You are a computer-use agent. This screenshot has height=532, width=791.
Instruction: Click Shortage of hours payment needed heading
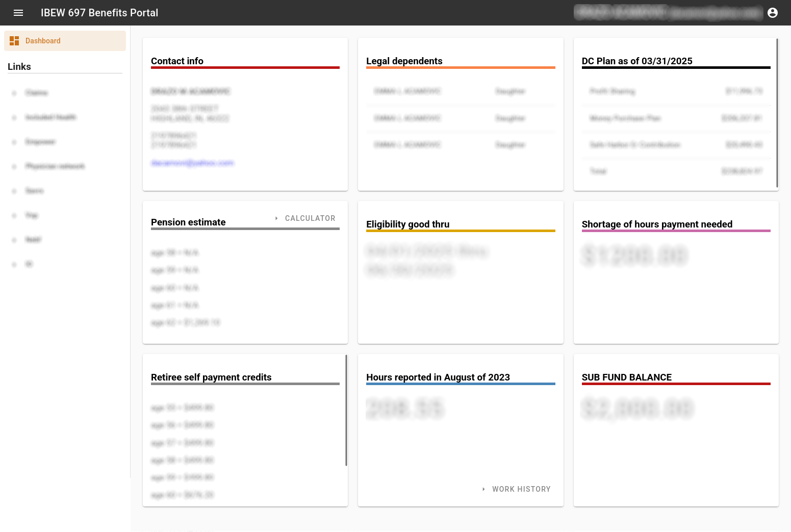[656, 224]
